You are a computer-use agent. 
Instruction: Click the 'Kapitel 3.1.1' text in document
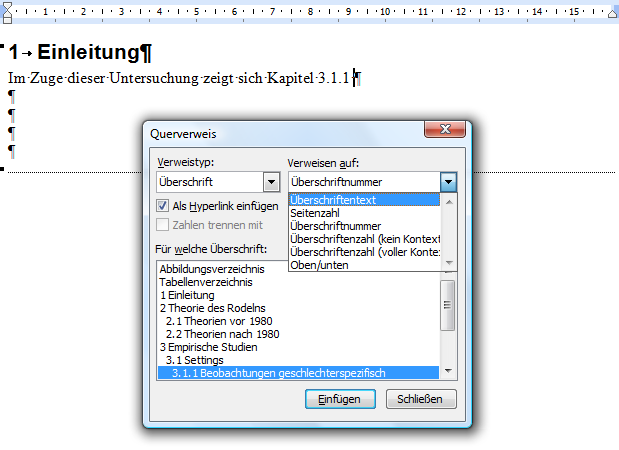(x=308, y=78)
